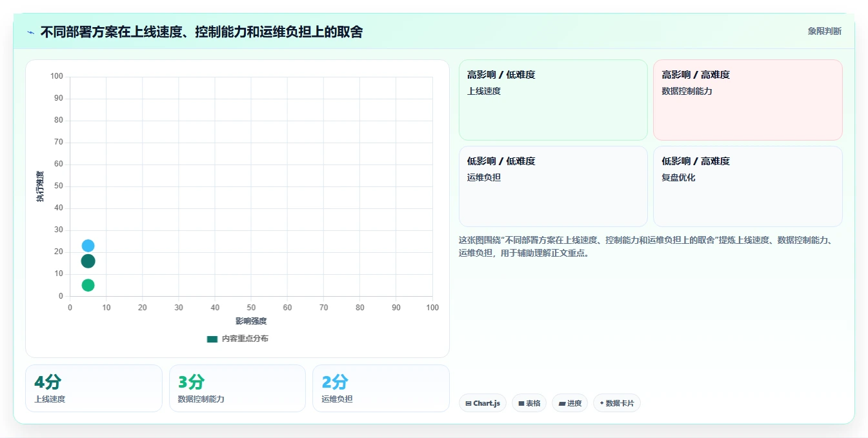Image resolution: width=868 pixels, height=438 pixels.
Task: Click 数据控制能力 text in the pink card
Action: tap(687, 91)
